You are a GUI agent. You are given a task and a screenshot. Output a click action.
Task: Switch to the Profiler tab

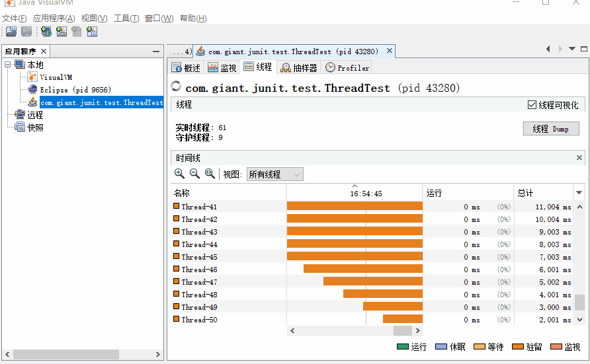[x=347, y=67]
